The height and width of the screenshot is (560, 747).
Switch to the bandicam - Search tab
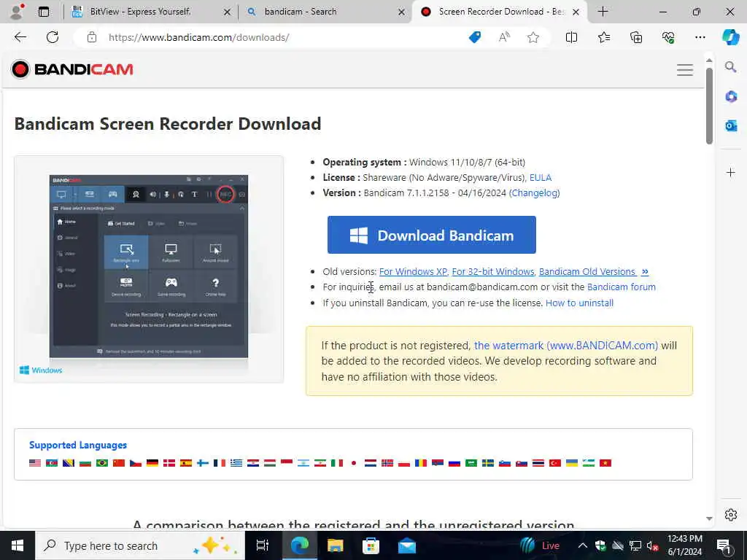(x=301, y=12)
